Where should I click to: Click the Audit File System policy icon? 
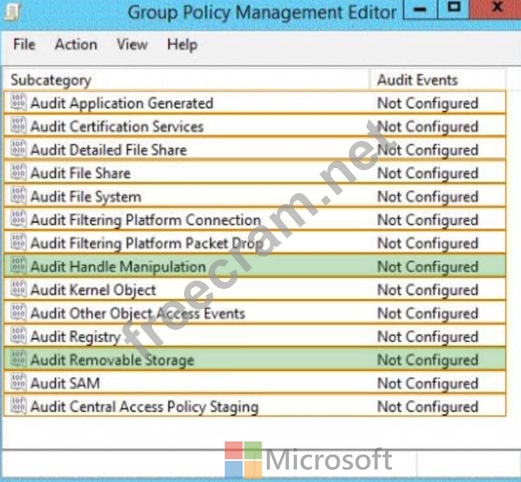tap(18, 196)
